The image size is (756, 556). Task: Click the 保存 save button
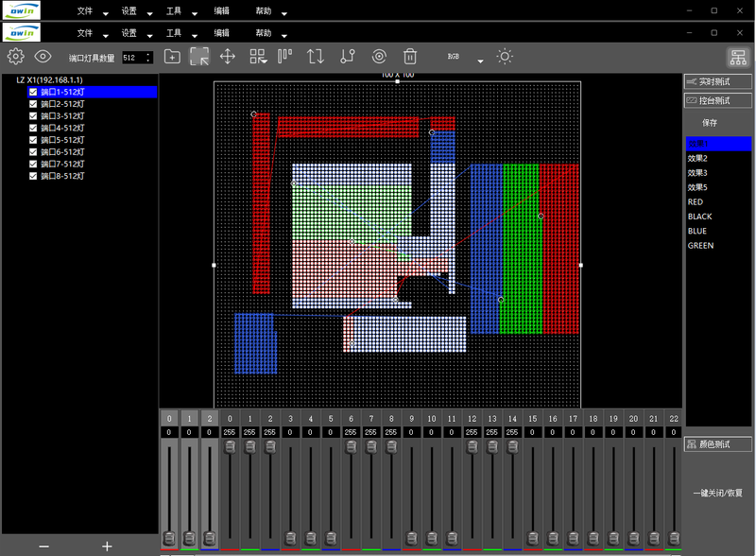[x=710, y=123]
